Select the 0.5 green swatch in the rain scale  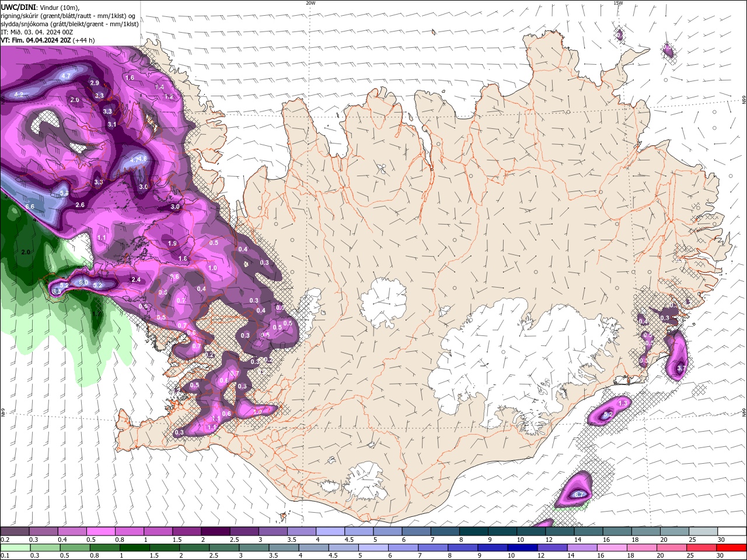[75, 548]
